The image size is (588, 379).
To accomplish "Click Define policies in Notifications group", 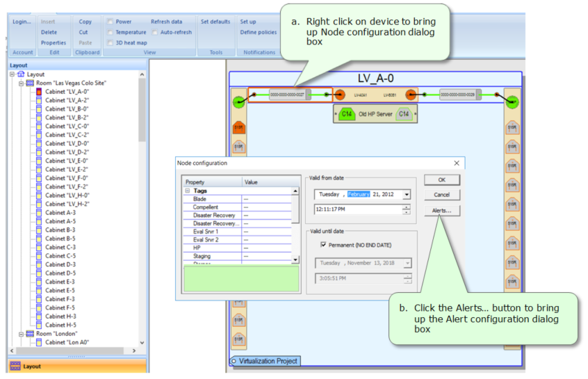I will 259,32.
